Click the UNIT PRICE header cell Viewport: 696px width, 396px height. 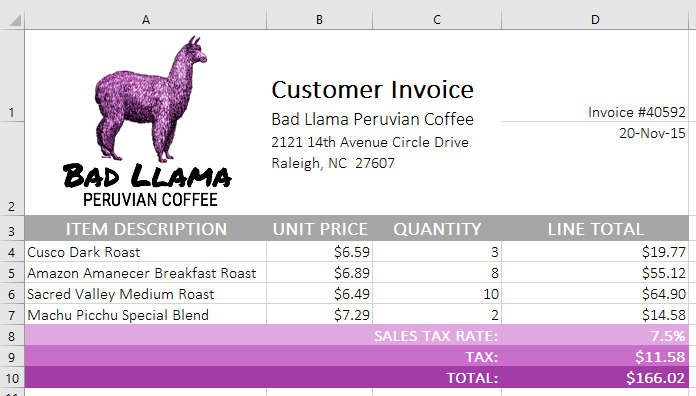click(320, 229)
